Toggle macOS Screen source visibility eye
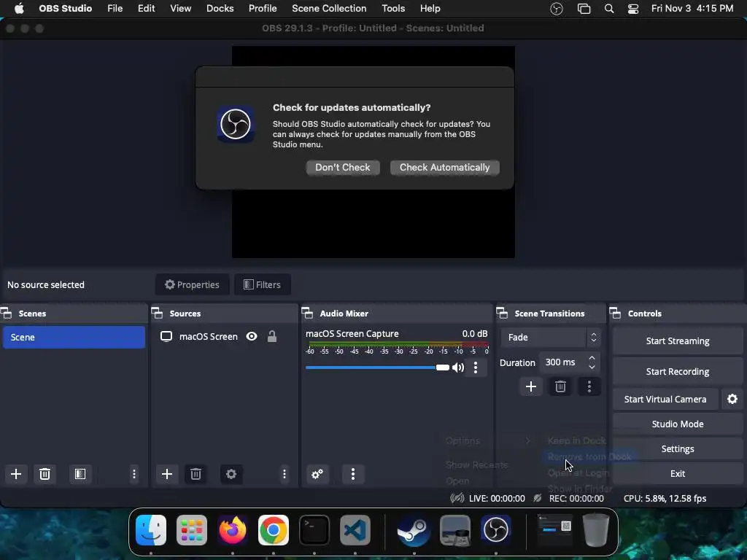Image resolution: width=747 pixels, height=560 pixels. (x=252, y=337)
